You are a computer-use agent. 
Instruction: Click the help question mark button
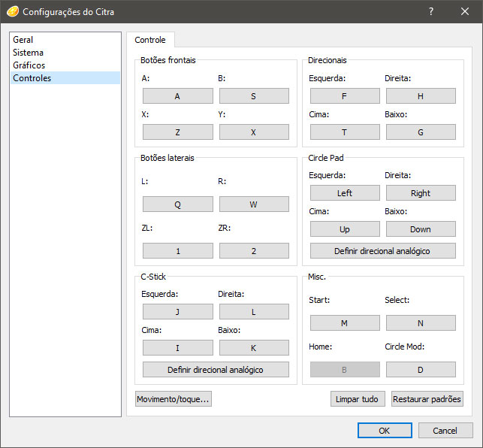point(431,12)
